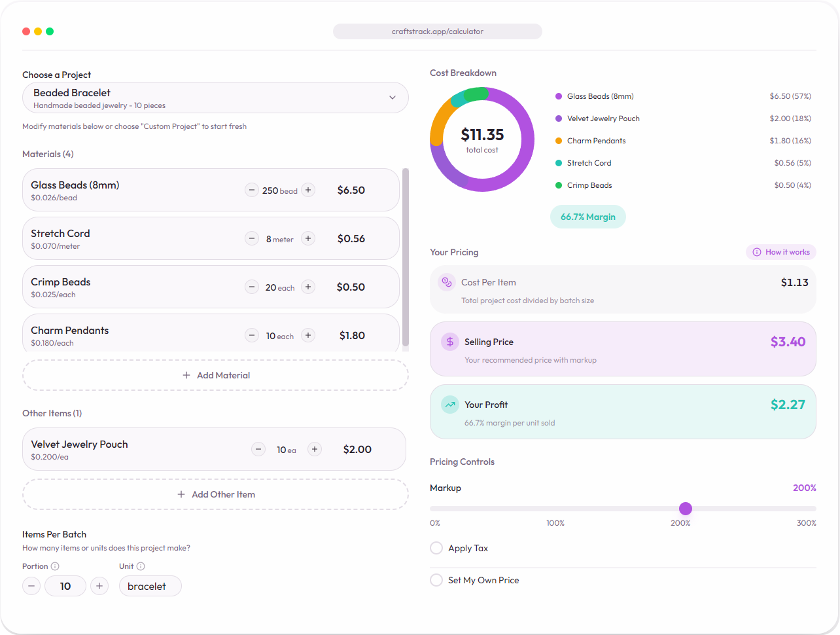Decrease Velvet Jewelry Pouch quantity
Image resolution: width=840 pixels, height=635 pixels.
point(258,449)
